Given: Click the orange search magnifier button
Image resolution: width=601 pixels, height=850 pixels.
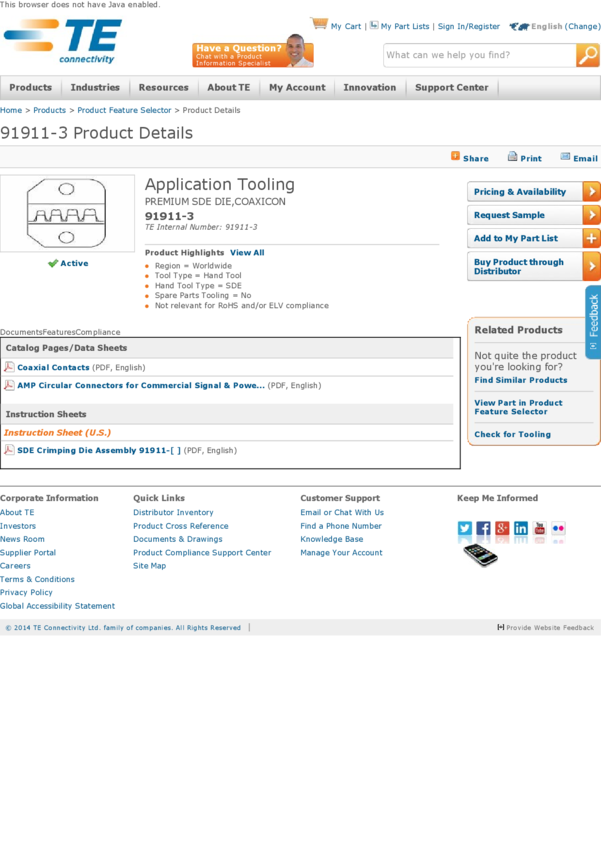Looking at the screenshot, I should (x=587, y=56).
